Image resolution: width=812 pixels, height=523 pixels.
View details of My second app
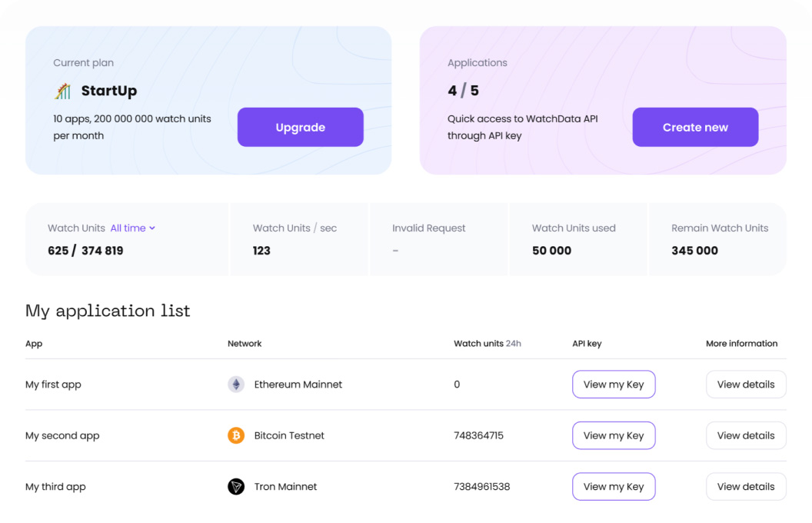coord(746,435)
